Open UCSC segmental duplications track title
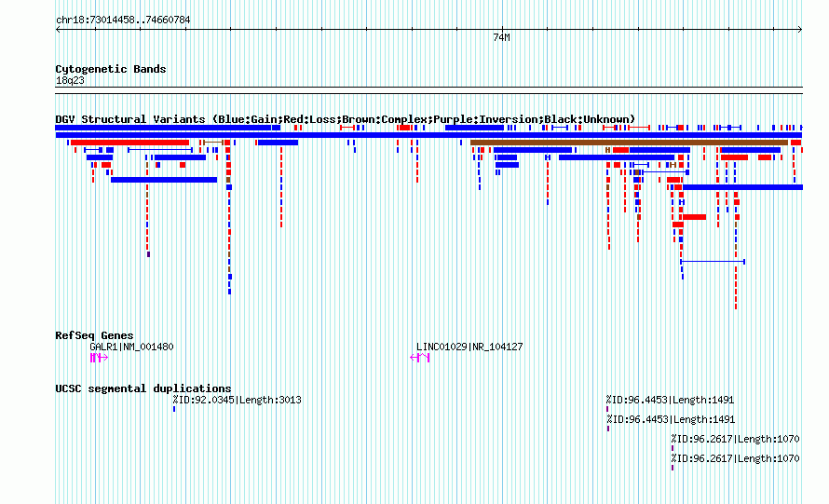Screen dimensions: 829x504 coord(143,388)
